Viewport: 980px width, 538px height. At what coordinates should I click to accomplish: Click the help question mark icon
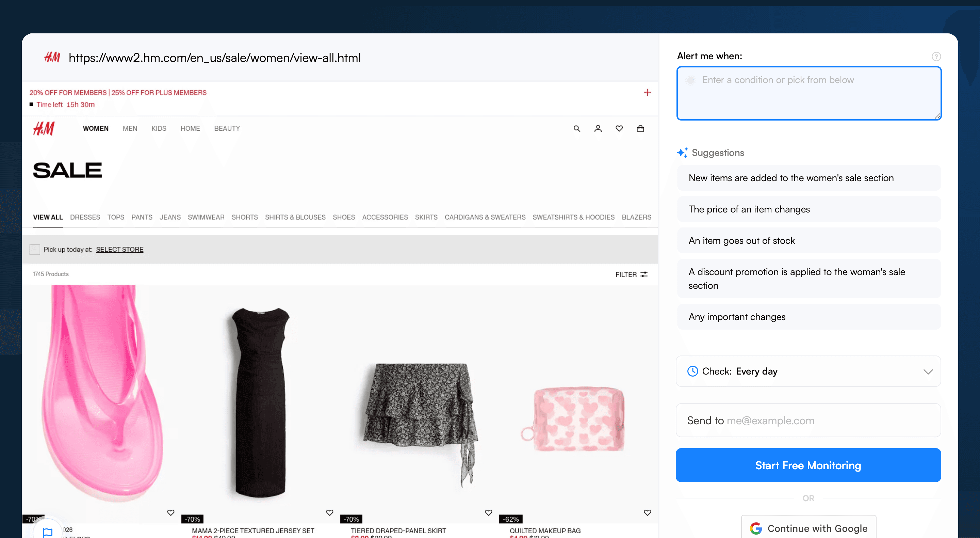coord(936,57)
